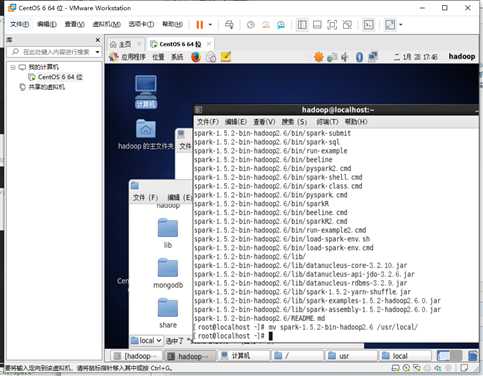
Task: Switch to the / folder taskbar button
Action: [x=298, y=356]
